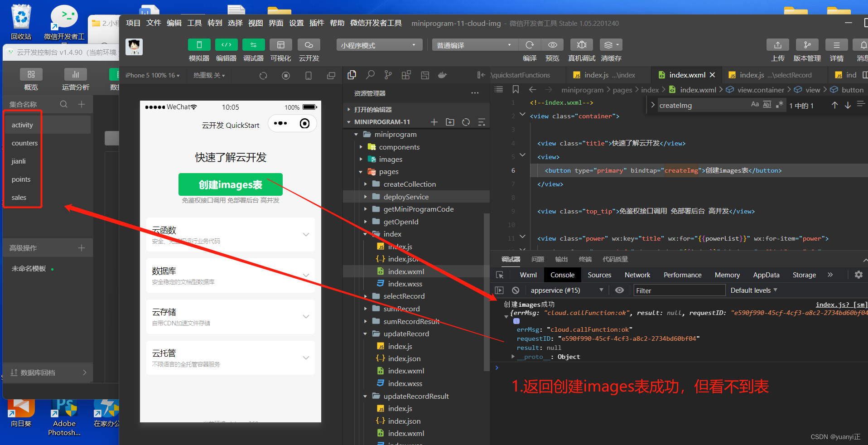Open the extensions icon in sidebar
The width and height of the screenshot is (868, 445).
[x=406, y=75]
